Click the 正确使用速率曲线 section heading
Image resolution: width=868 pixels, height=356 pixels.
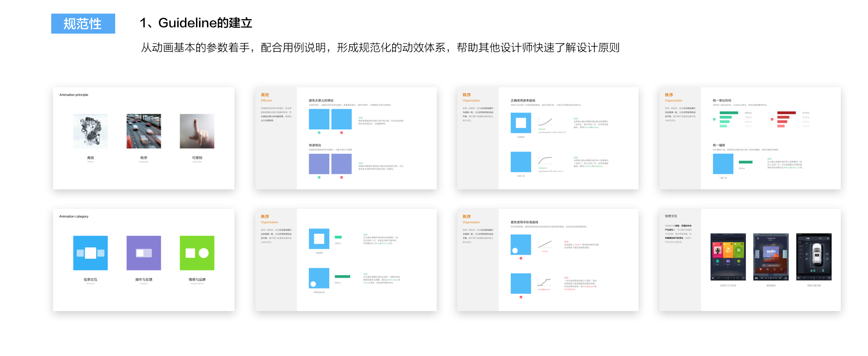pos(523,100)
